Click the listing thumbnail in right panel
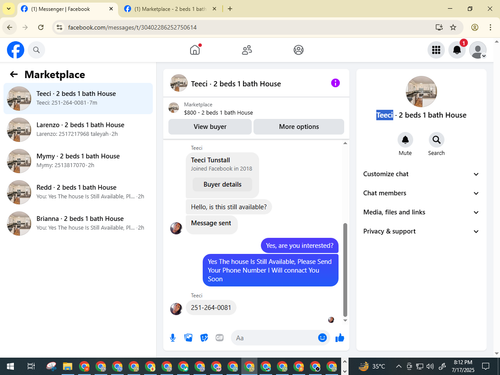This screenshot has height=375, width=500. pos(421,91)
